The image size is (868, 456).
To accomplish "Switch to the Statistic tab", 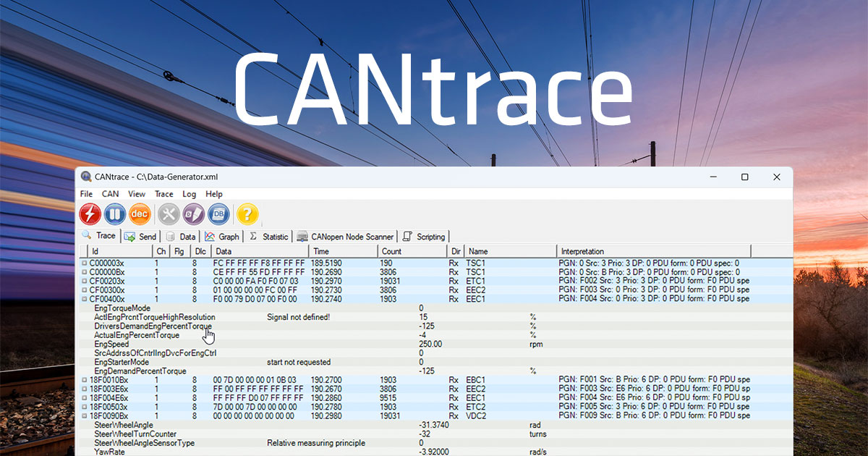I will [268, 237].
